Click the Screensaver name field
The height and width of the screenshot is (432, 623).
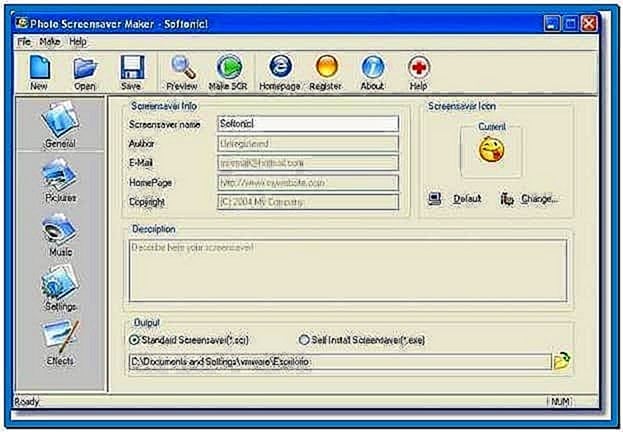(308, 124)
